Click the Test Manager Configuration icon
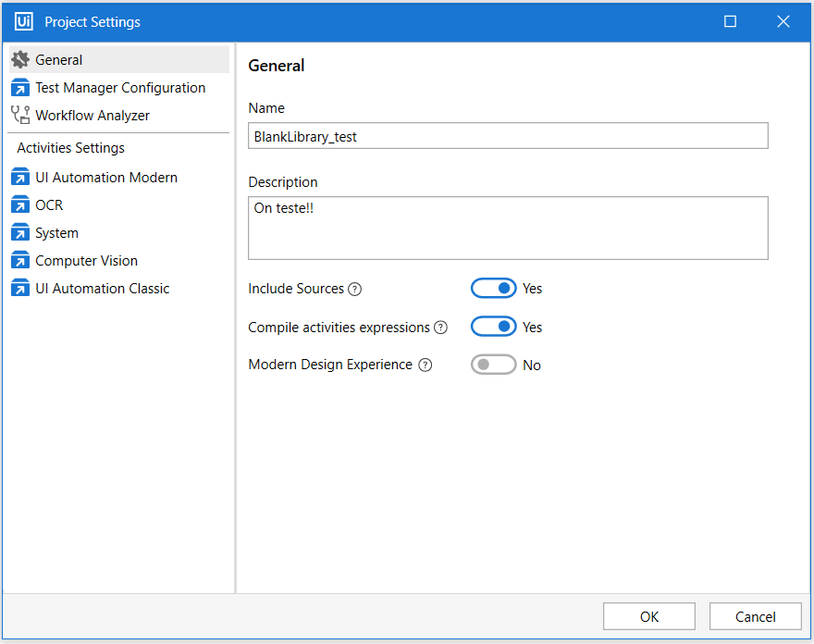Screen dimensions: 814x644 [x=20, y=88]
